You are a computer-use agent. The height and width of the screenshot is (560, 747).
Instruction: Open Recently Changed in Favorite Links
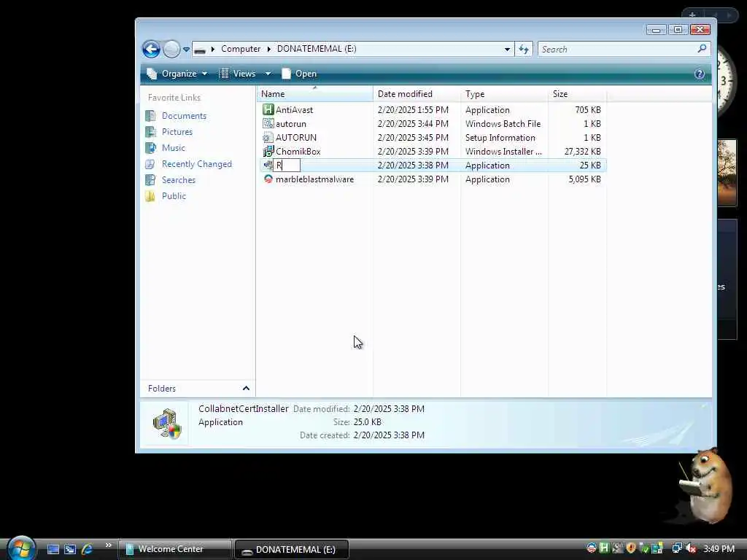click(x=197, y=164)
